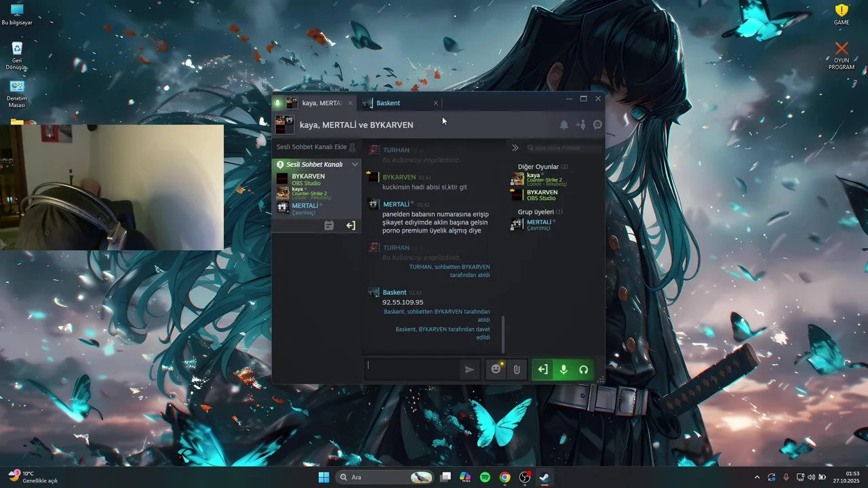Click BYKARVEN in the Diğer Oyunlar member list

tap(556, 195)
